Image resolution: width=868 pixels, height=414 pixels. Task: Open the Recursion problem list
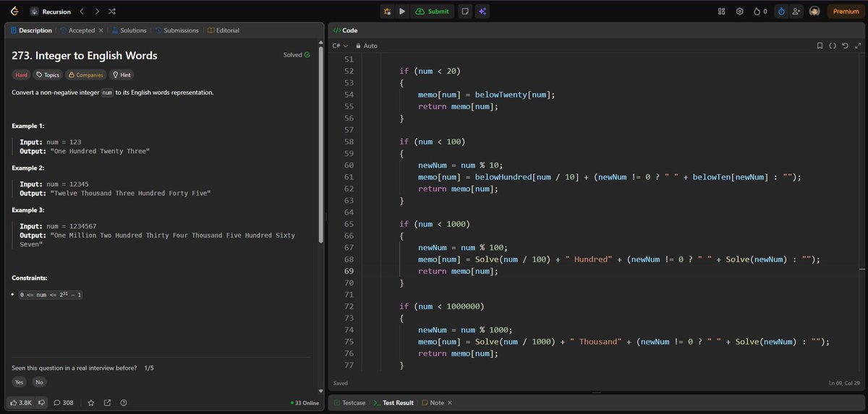pyautogui.click(x=50, y=12)
